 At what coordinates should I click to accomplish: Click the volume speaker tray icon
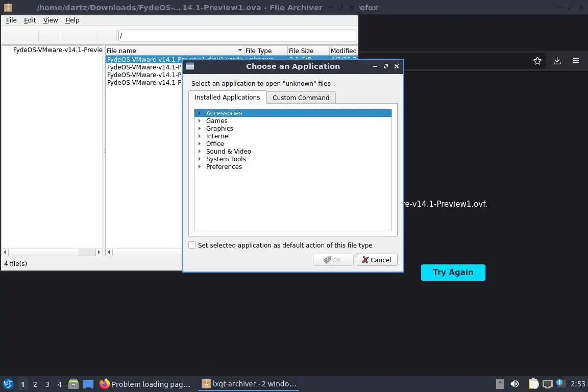click(514, 384)
